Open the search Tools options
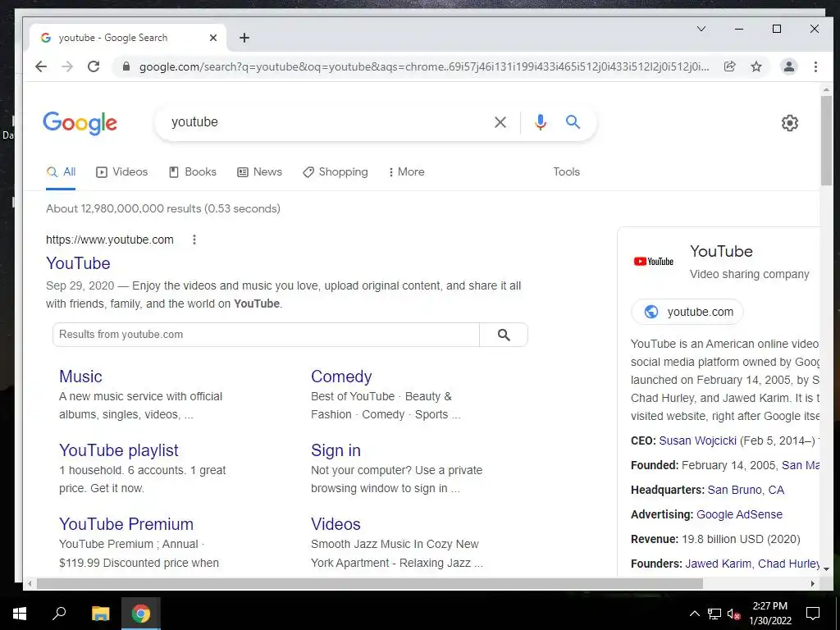Screen dimensions: 840x630 566,172
